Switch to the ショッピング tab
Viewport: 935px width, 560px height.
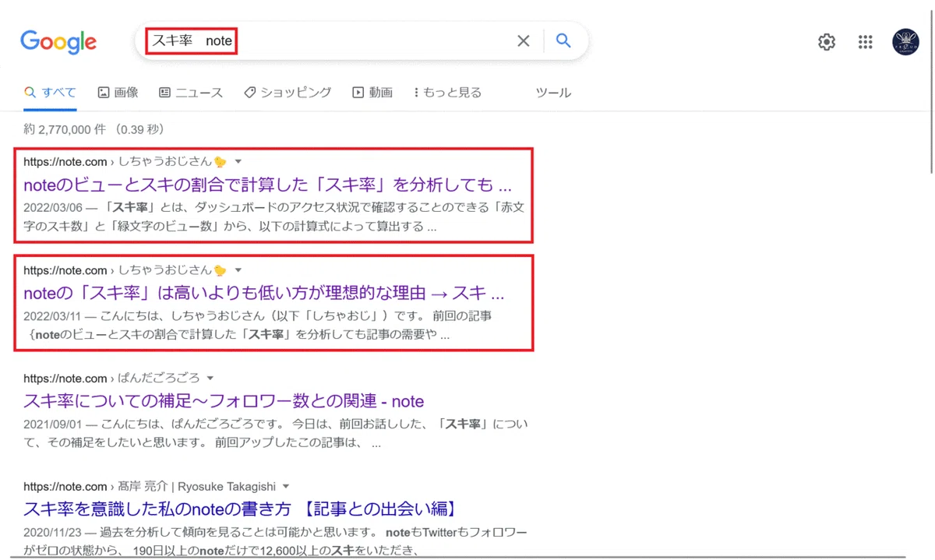pyautogui.click(x=288, y=93)
